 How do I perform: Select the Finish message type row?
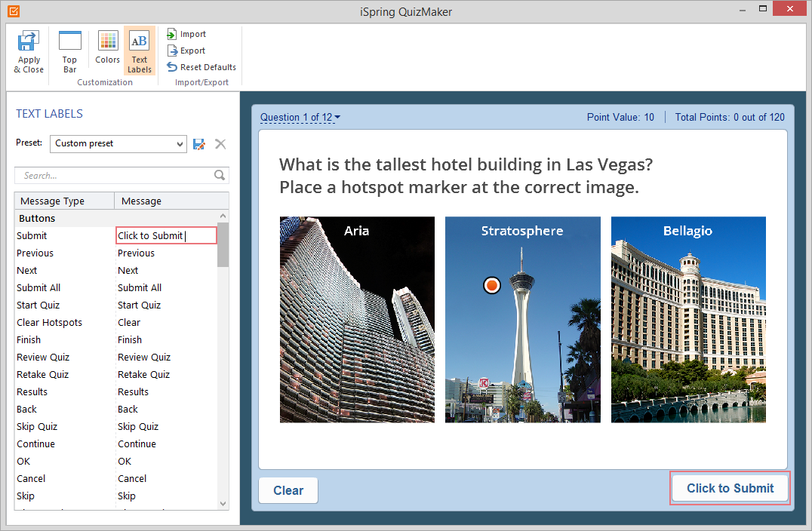click(116, 340)
